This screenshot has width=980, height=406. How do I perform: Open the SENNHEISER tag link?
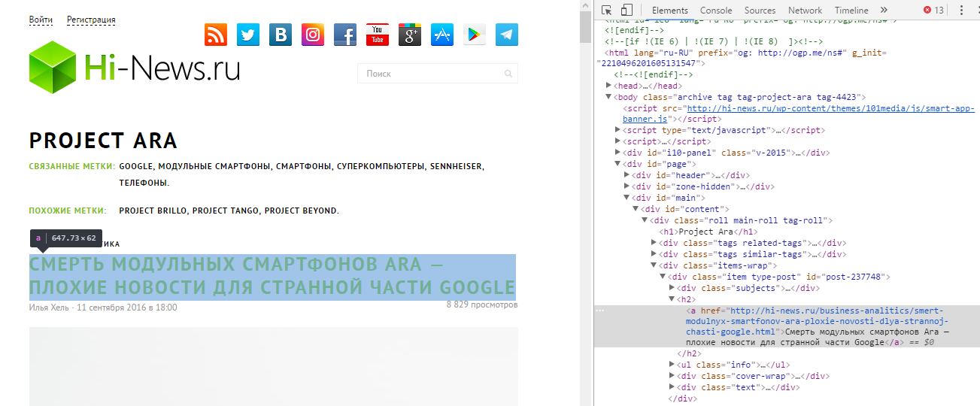coord(457,166)
